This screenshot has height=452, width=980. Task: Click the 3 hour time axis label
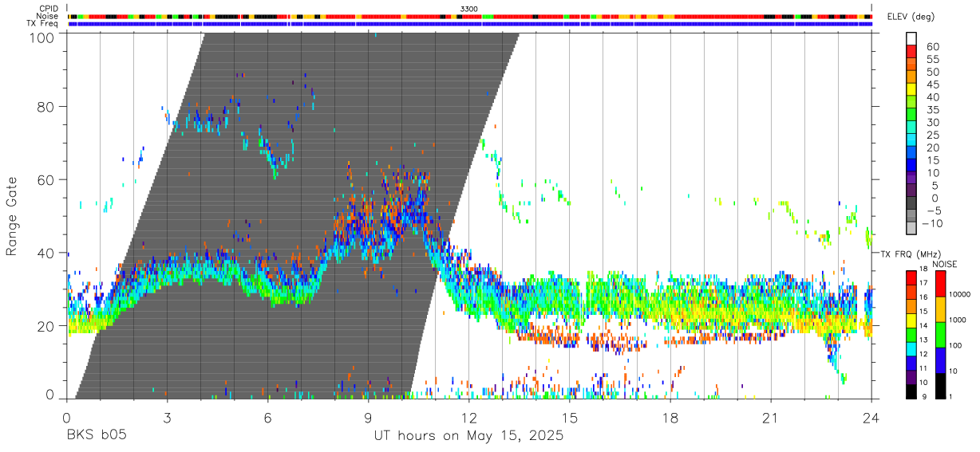click(x=167, y=418)
